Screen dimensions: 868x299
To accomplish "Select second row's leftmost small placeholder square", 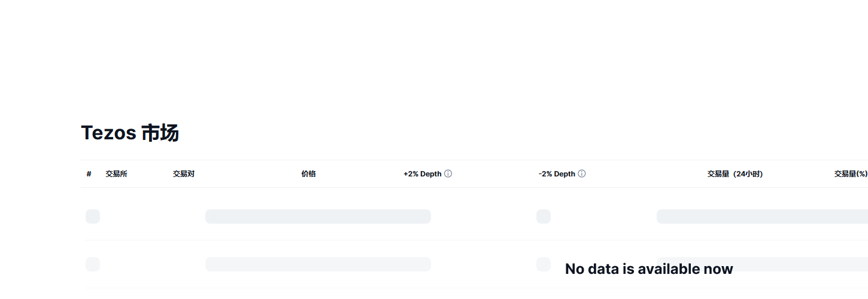I will (x=93, y=264).
